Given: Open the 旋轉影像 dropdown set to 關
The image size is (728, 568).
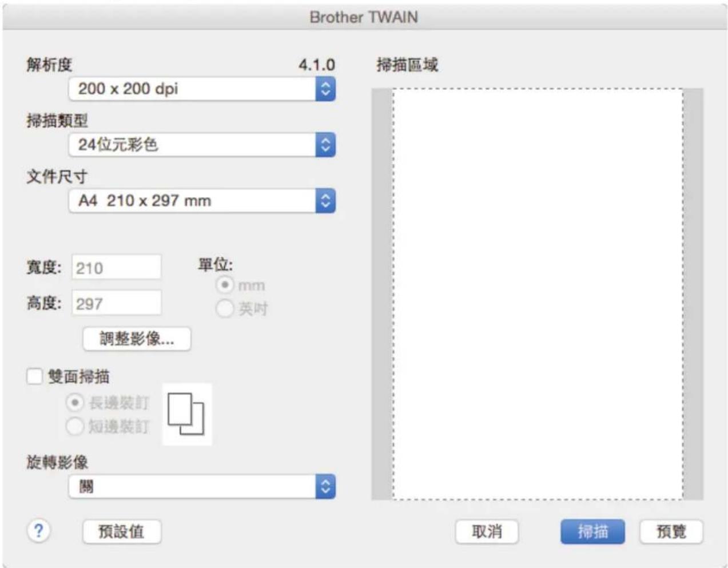Looking at the screenshot, I should point(202,487).
